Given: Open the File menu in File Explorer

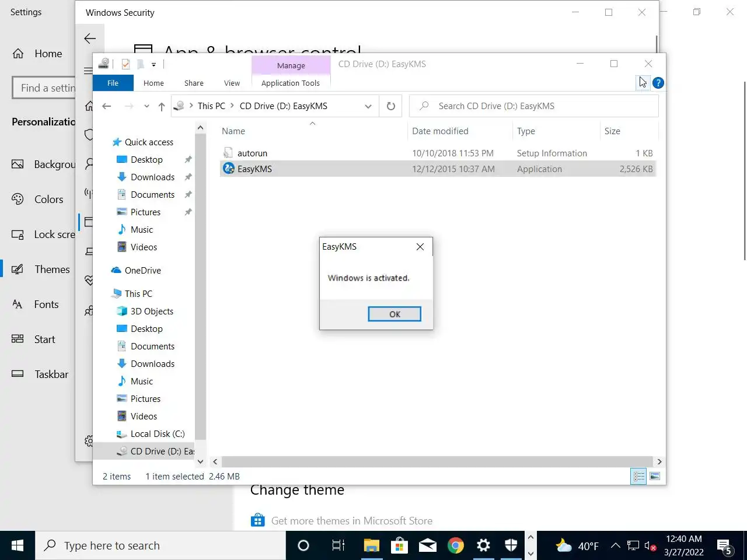Looking at the screenshot, I should pos(113,83).
